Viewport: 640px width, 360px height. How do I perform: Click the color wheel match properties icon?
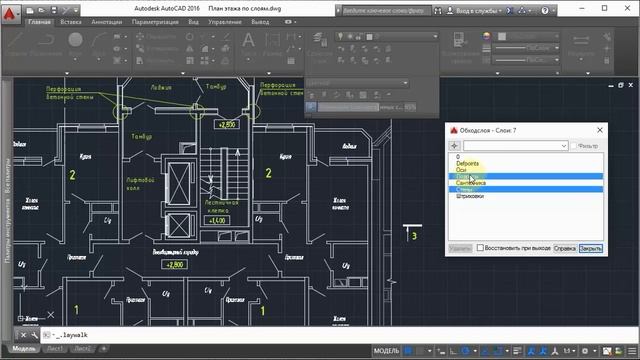point(486,37)
